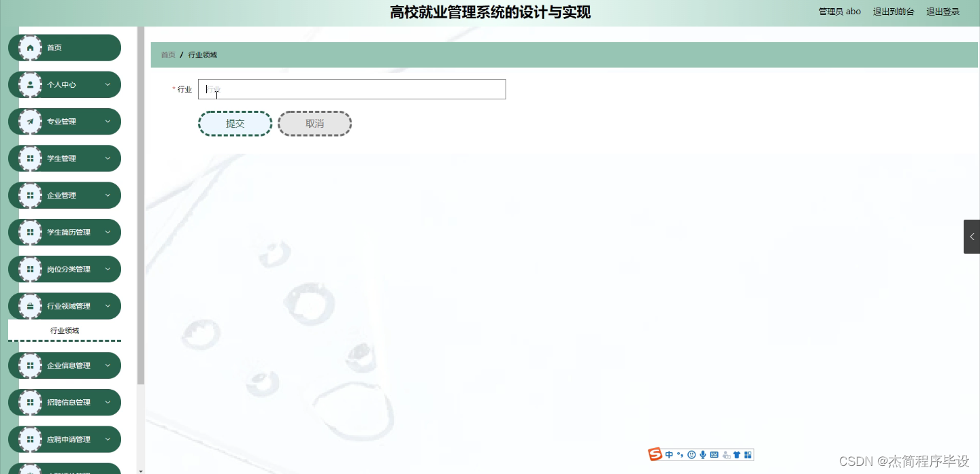Screen dimensions: 980x474
Task: Click the home icon beside 首页
Action: [x=29, y=47]
